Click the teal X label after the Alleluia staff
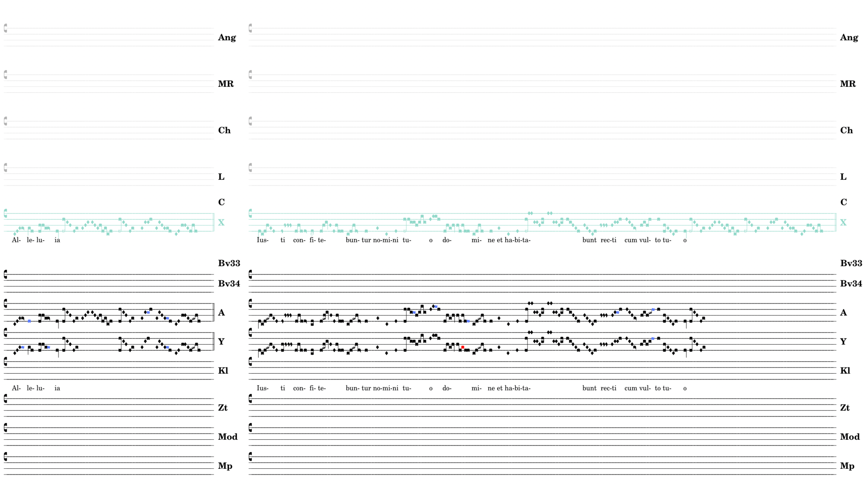This screenshot has width=868, height=484. (x=221, y=223)
